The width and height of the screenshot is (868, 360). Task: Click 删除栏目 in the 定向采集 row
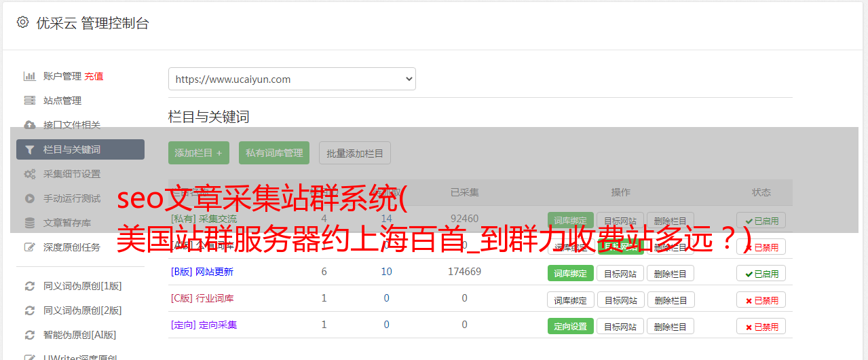tap(671, 326)
